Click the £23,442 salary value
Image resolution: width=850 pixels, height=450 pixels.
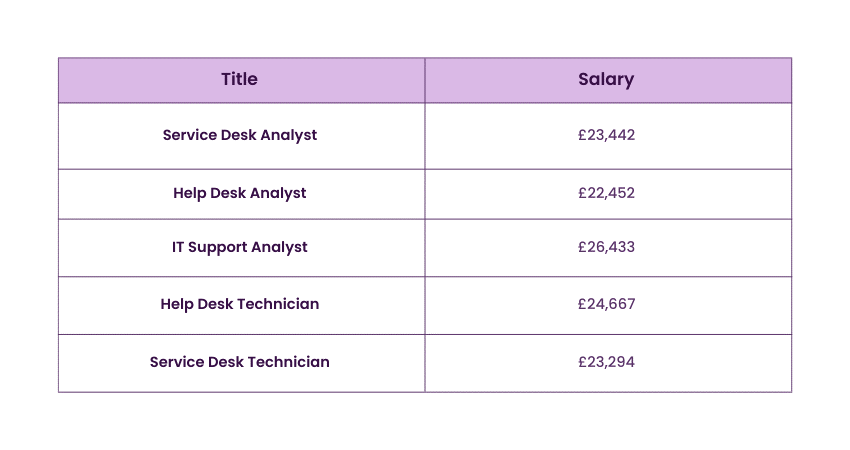pos(606,135)
